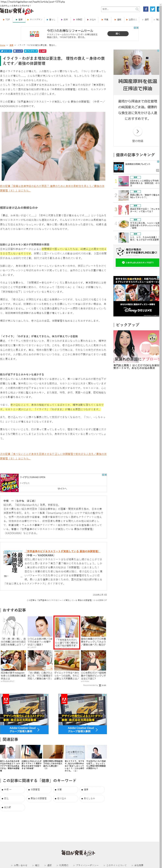The width and height of the screenshot is (162, 868).
Task: Share article with ツイート button
Action: [x=6, y=51]
